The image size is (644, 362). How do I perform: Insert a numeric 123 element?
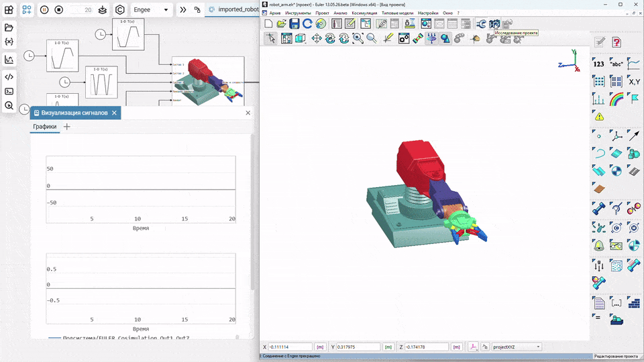click(599, 64)
